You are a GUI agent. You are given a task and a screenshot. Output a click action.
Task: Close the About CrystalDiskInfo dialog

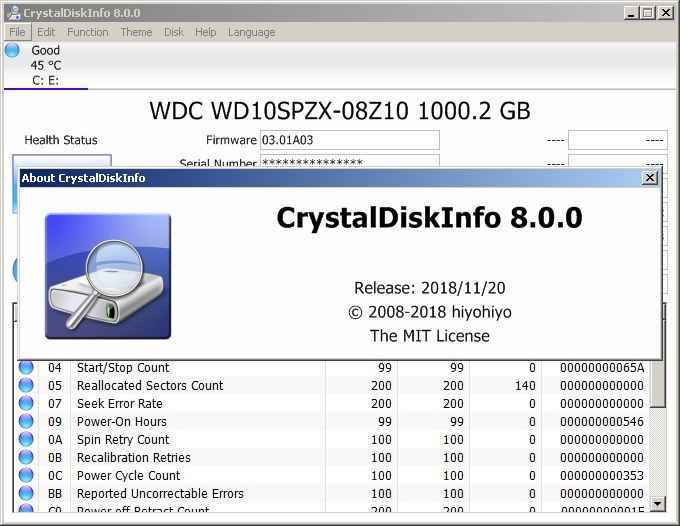click(x=650, y=178)
